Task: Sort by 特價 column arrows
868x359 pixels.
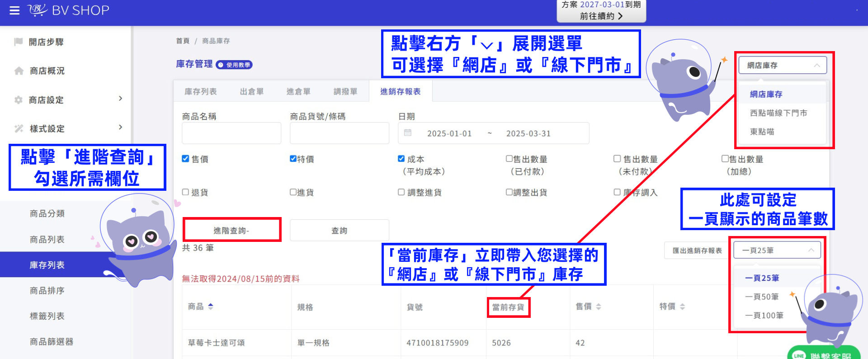Action: (683, 307)
